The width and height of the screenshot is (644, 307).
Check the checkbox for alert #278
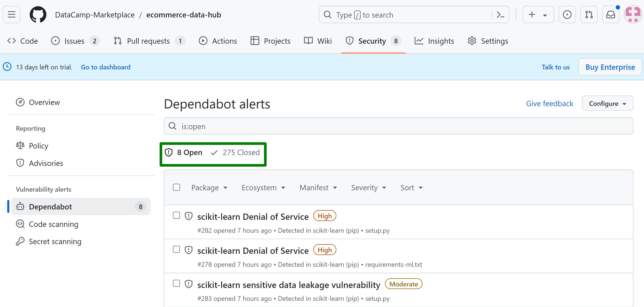click(177, 249)
